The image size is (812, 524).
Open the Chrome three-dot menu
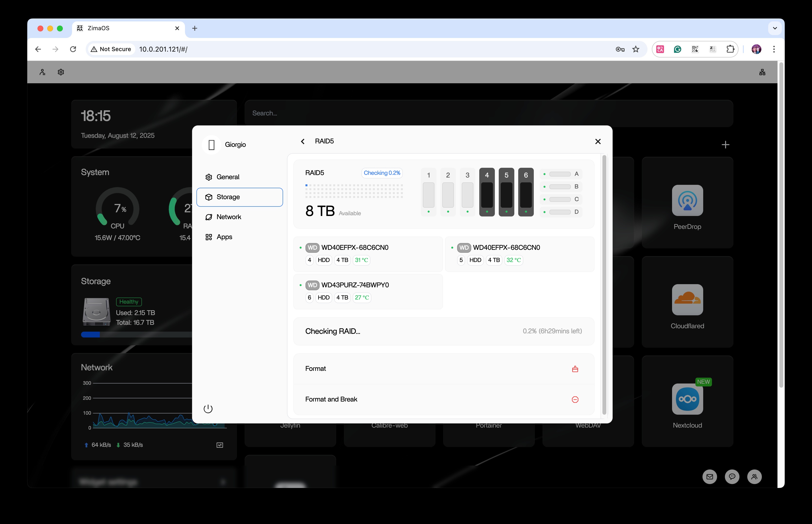point(774,49)
